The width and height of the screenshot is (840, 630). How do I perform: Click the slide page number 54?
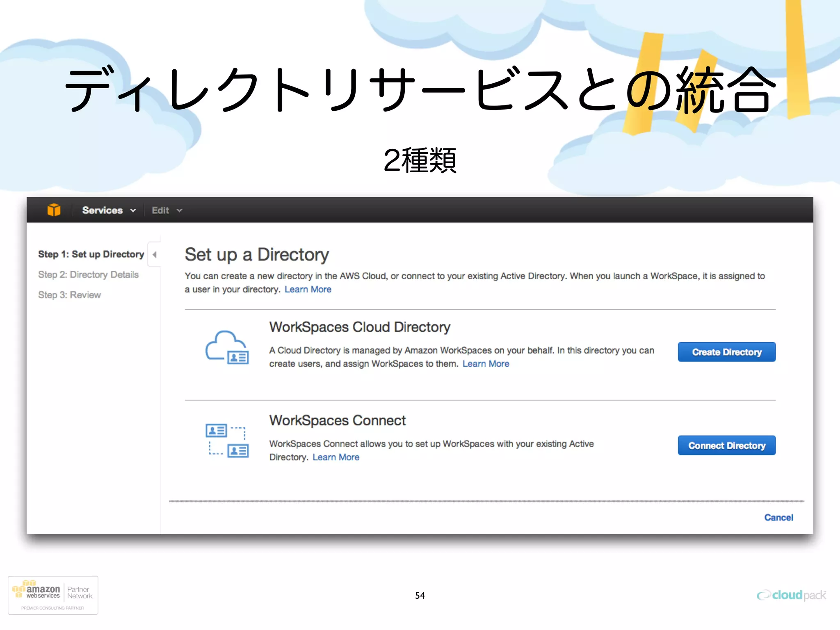point(420,596)
